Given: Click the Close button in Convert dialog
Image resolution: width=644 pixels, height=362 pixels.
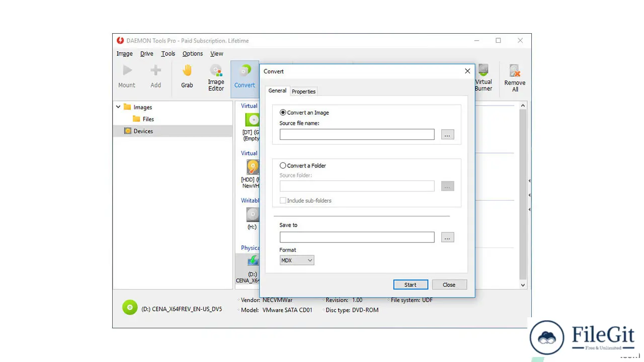Looking at the screenshot, I should coord(449,285).
